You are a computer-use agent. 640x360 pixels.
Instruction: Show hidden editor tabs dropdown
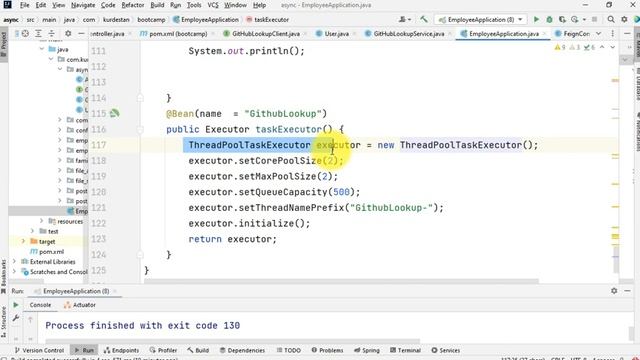point(598,33)
